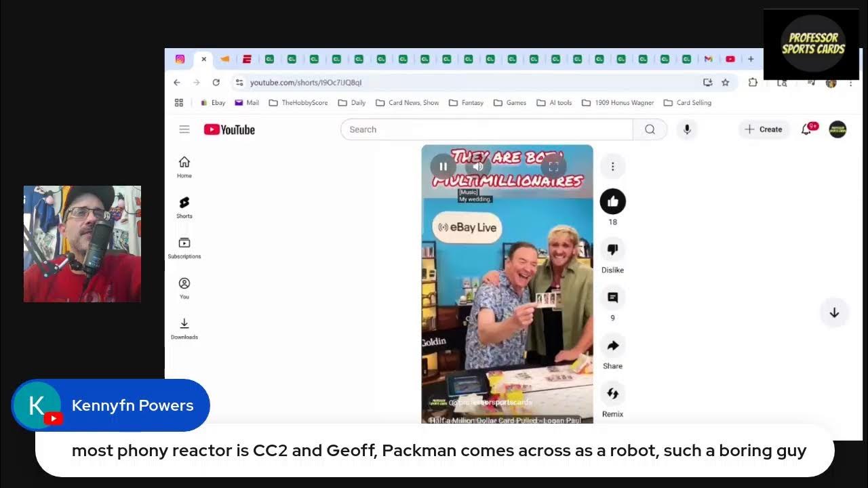
Task: Go back to the previous page
Action: [177, 82]
